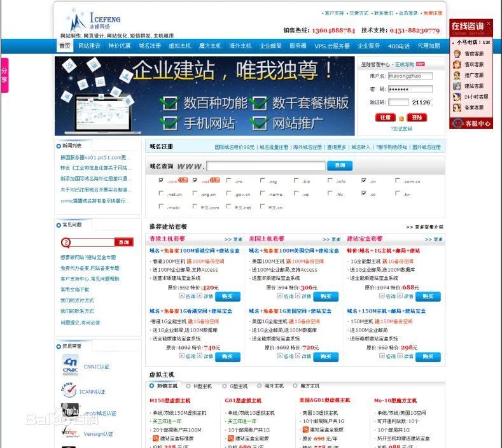Open the 虚拟主机 navigation item
502x448 pixels.
click(179, 46)
